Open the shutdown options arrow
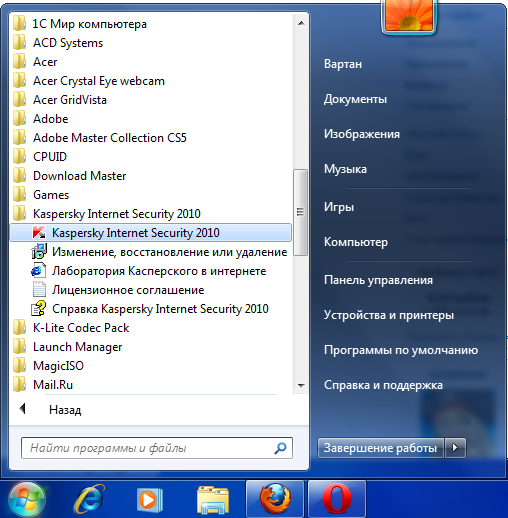 pos(455,448)
